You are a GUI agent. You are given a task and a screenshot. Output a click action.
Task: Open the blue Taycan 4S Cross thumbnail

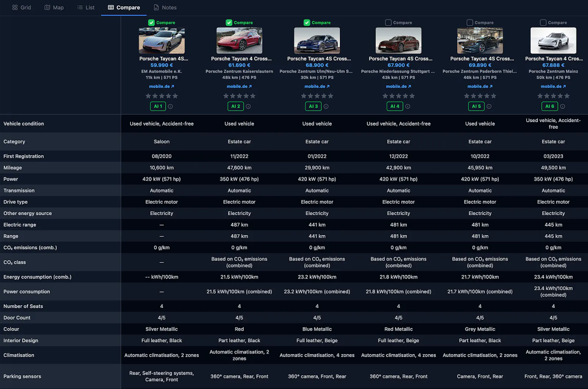pos(317,40)
